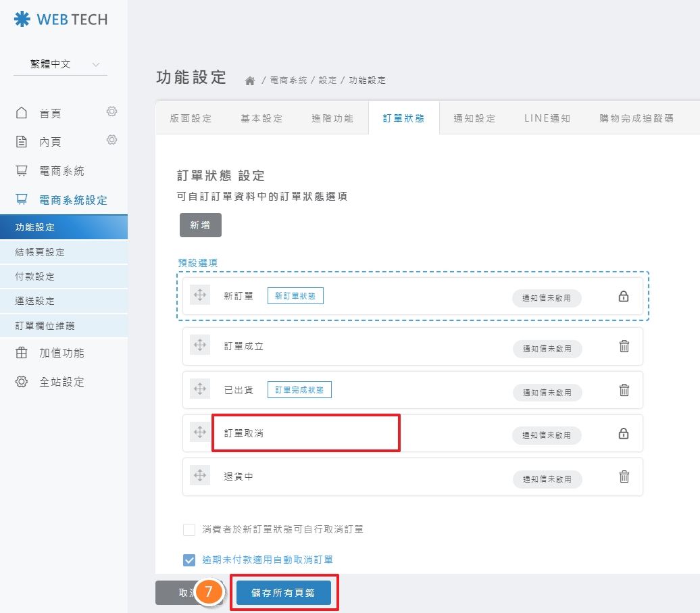Uncheck 逾期未付款適用自動取消訂單 checkbox
This screenshot has width=700, height=613.
click(189, 560)
